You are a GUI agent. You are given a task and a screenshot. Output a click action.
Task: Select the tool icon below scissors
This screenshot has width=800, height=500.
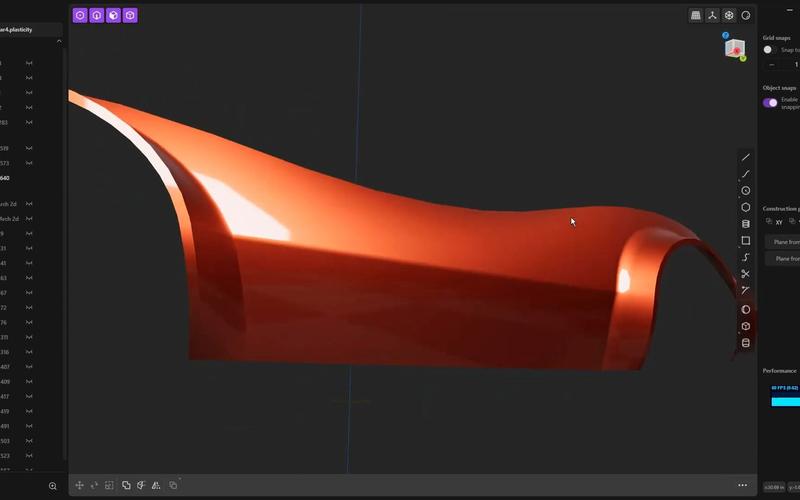pos(746,290)
